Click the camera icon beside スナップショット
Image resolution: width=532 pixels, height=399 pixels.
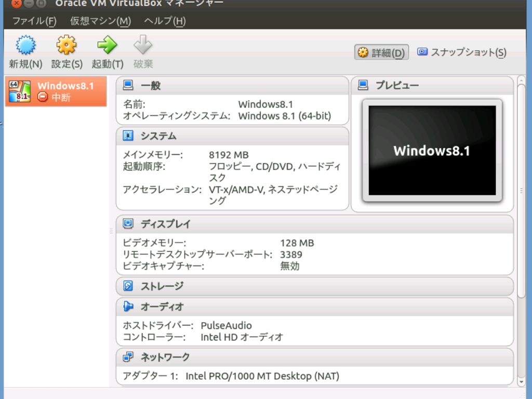[422, 52]
